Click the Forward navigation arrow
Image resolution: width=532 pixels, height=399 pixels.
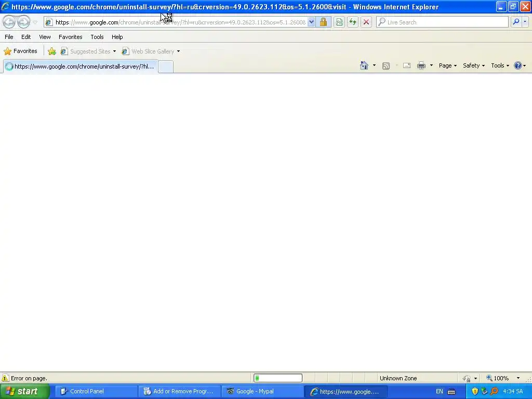point(24,22)
